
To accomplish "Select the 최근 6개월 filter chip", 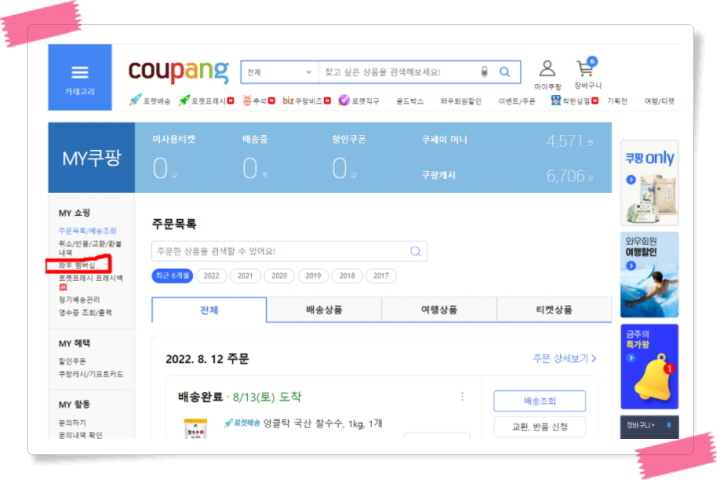I will click(x=172, y=276).
